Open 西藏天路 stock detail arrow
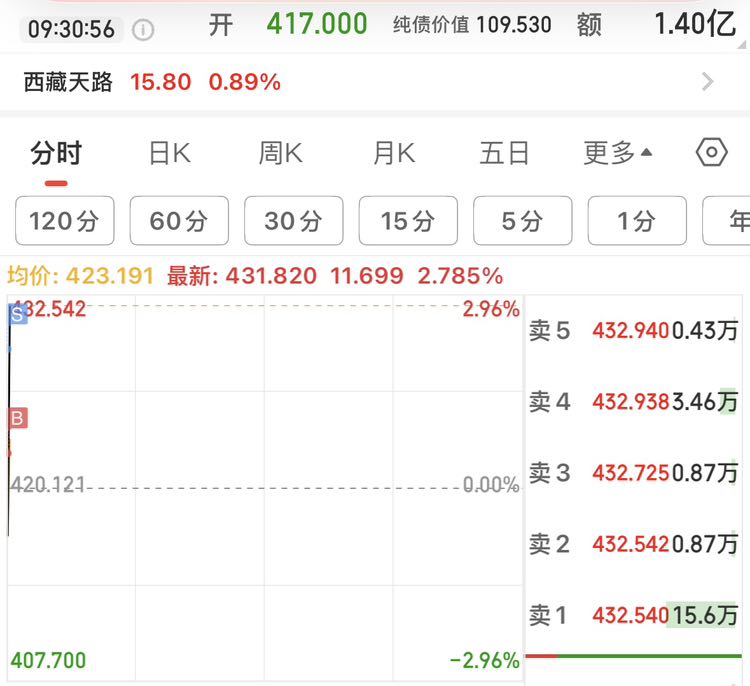This screenshot has width=750, height=686. click(707, 82)
